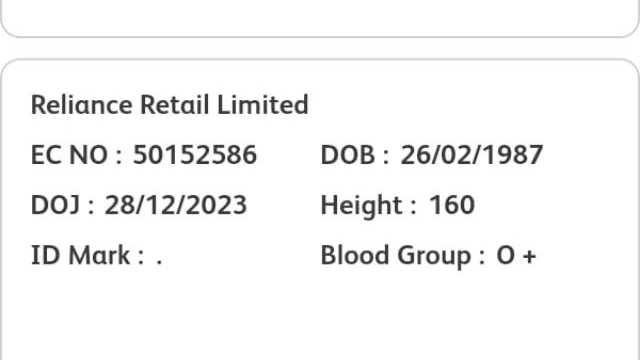Image resolution: width=640 pixels, height=360 pixels.
Task: Select the ID Mark label
Action: click(80, 256)
